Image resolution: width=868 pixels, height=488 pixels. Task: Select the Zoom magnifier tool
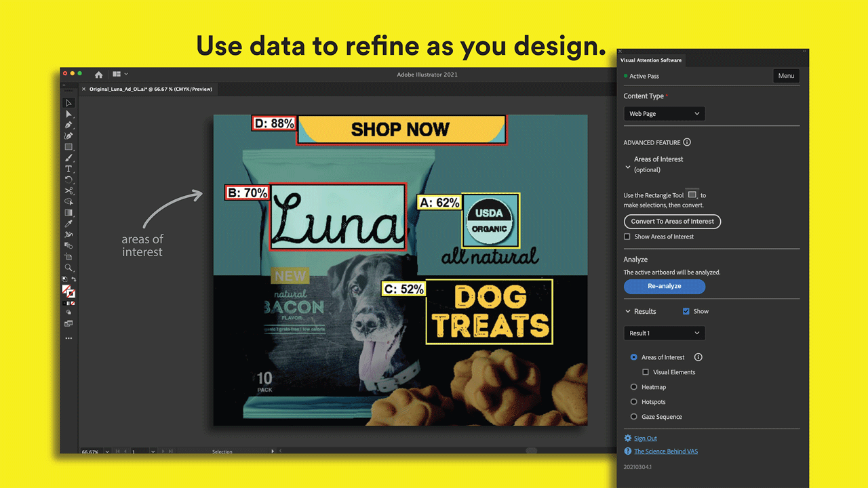[68, 268]
